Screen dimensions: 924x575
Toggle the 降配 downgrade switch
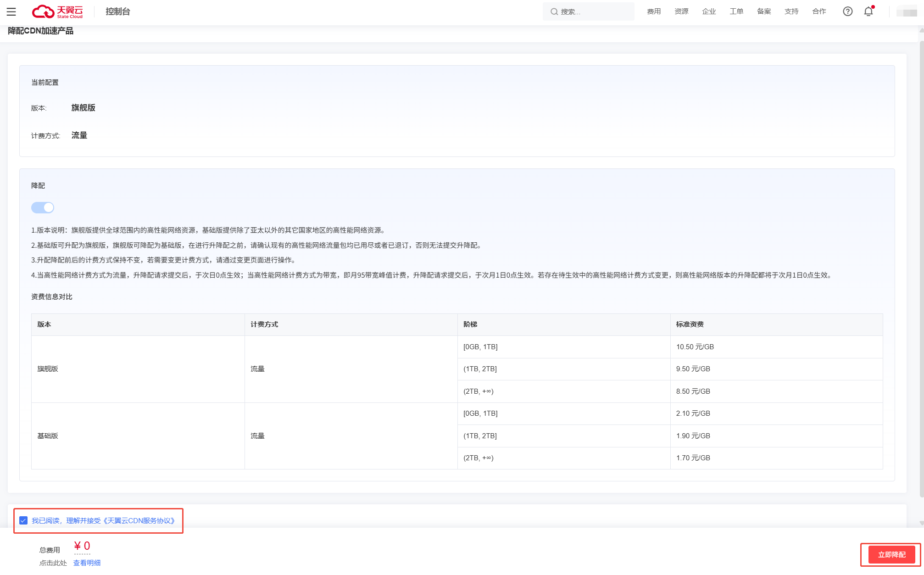[x=43, y=207]
